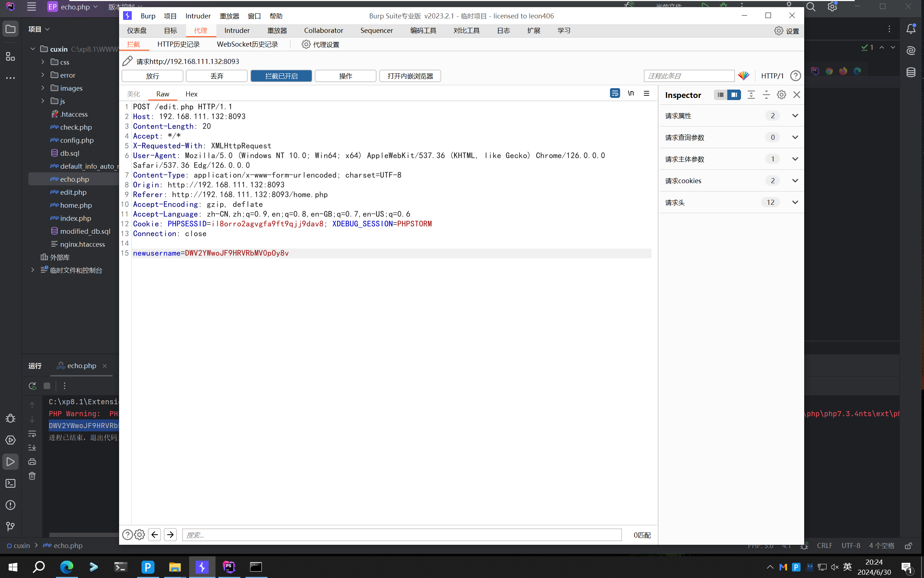Open the 帮助 menu
Viewport: 924px width, 578px height.
(276, 16)
